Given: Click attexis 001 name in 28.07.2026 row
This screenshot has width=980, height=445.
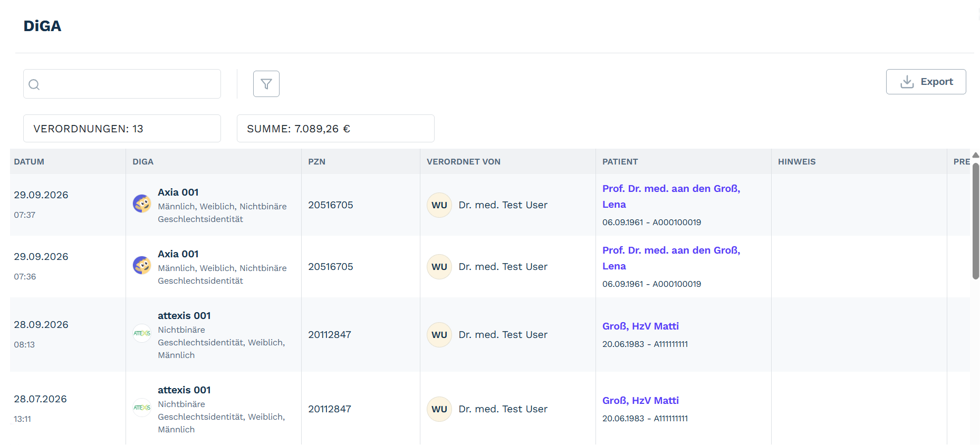Looking at the screenshot, I should [x=184, y=390].
